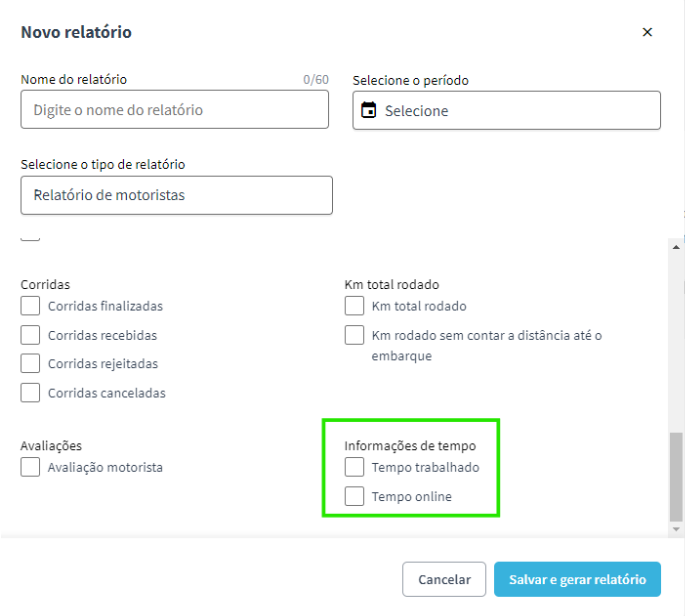Enable Tempo online checkbox

(x=354, y=496)
